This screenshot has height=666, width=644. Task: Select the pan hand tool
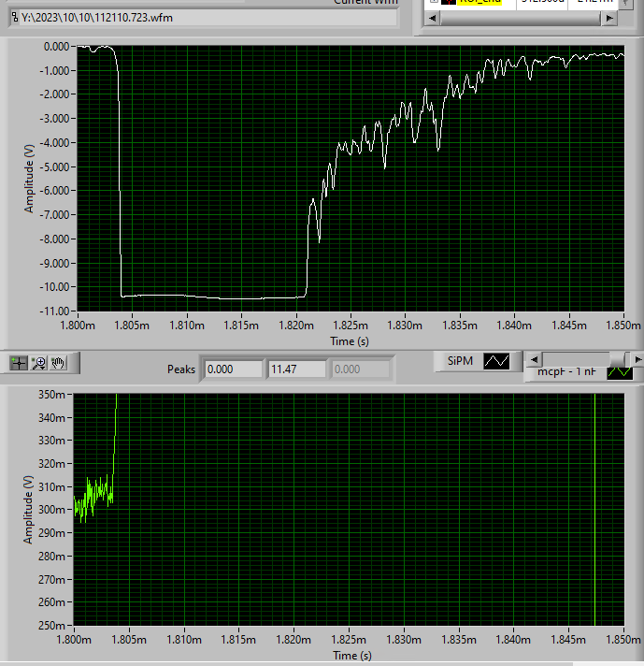pos(58,363)
